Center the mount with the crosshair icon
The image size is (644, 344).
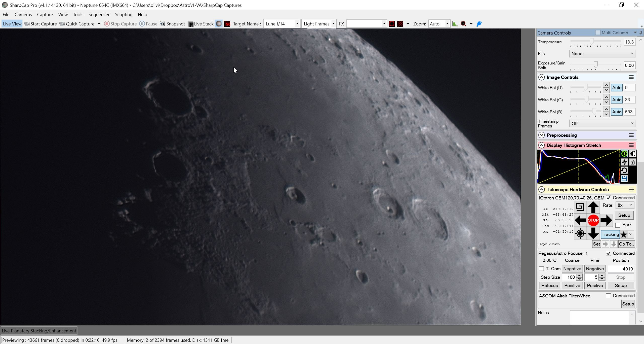[580, 233]
